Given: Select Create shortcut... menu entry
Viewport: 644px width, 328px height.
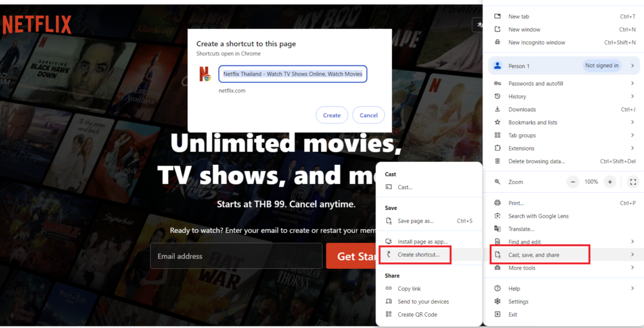Looking at the screenshot, I should point(429,255).
